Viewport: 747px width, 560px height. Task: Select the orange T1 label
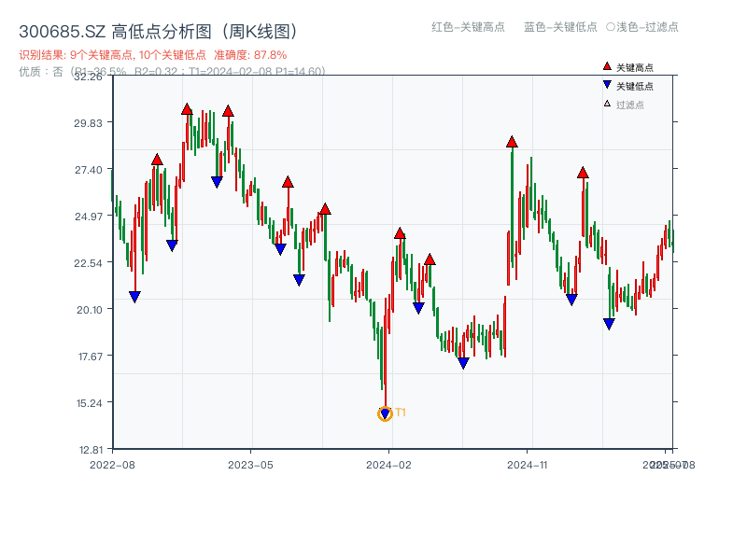coord(401,413)
